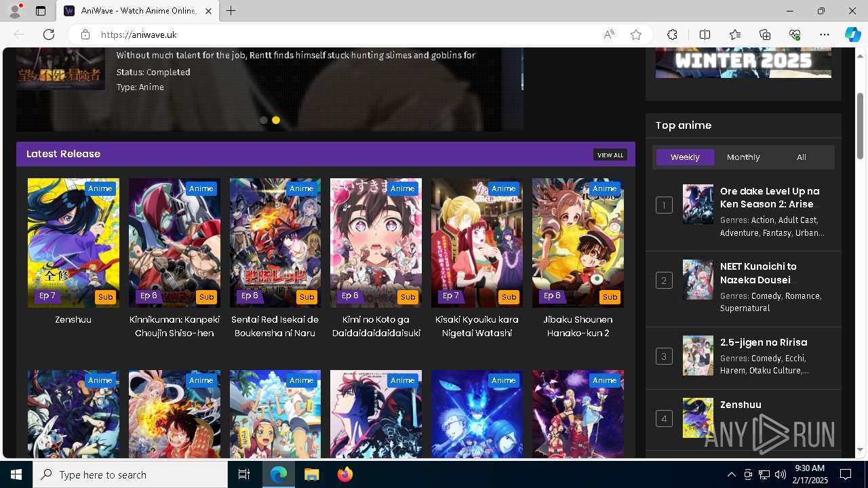Open volume control in tray
Image resolution: width=868 pixels, height=488 pixels.
click(x=780, y=474)
